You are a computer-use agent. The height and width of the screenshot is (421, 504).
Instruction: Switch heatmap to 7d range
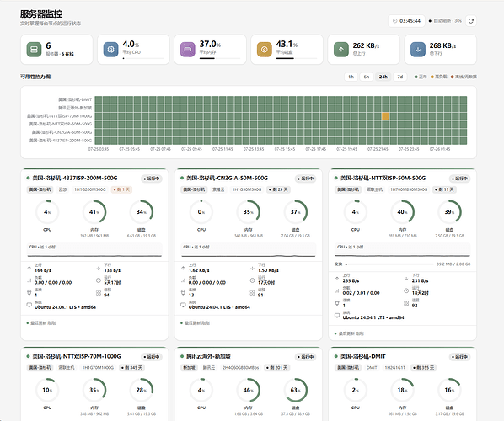[x=400, y=77]
